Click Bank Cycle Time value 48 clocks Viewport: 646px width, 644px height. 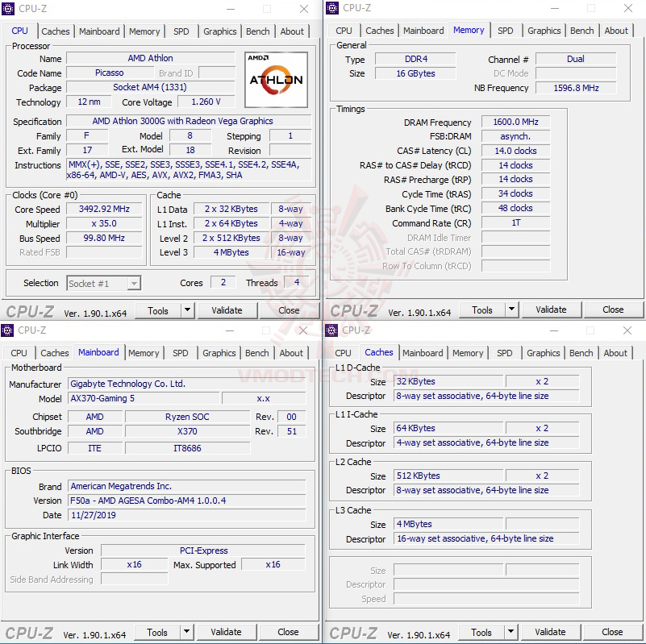516,208
